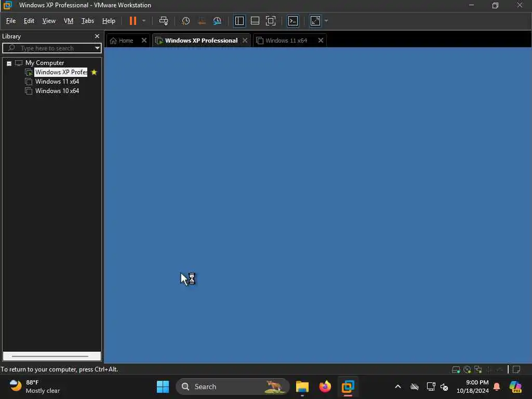Viewport: 532px width, 399px height.
Task: Close the Home tab
Action: click(144, 41)
